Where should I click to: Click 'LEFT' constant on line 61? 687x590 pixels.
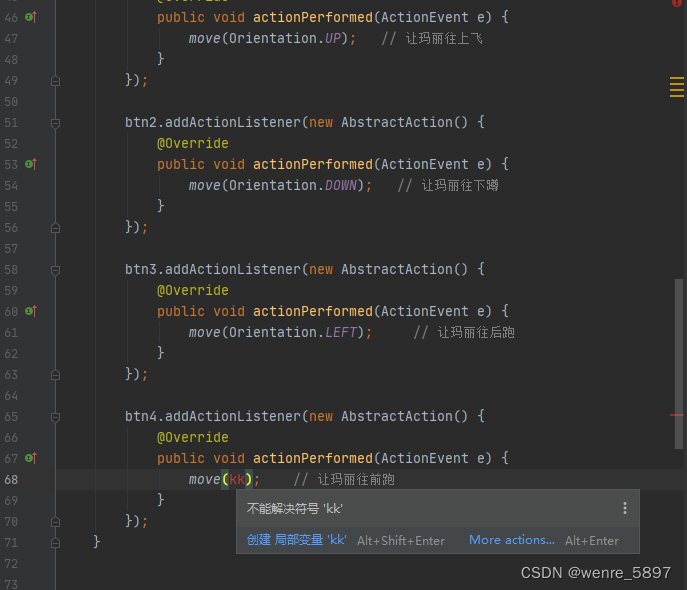tap(341, 332)
